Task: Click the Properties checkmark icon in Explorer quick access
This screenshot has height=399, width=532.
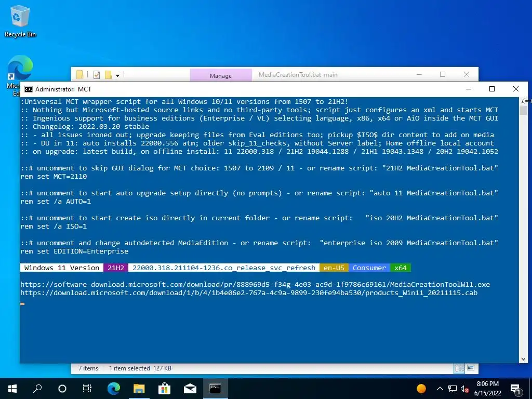Action: 97,75
